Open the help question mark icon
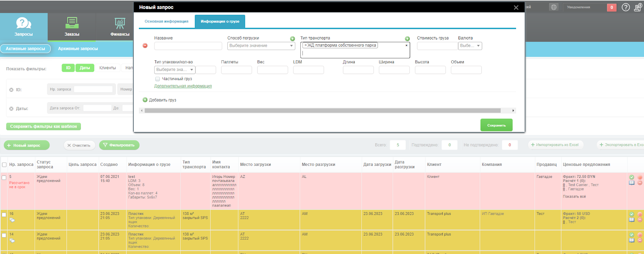 pyautogui.click(x=625, y=7)
